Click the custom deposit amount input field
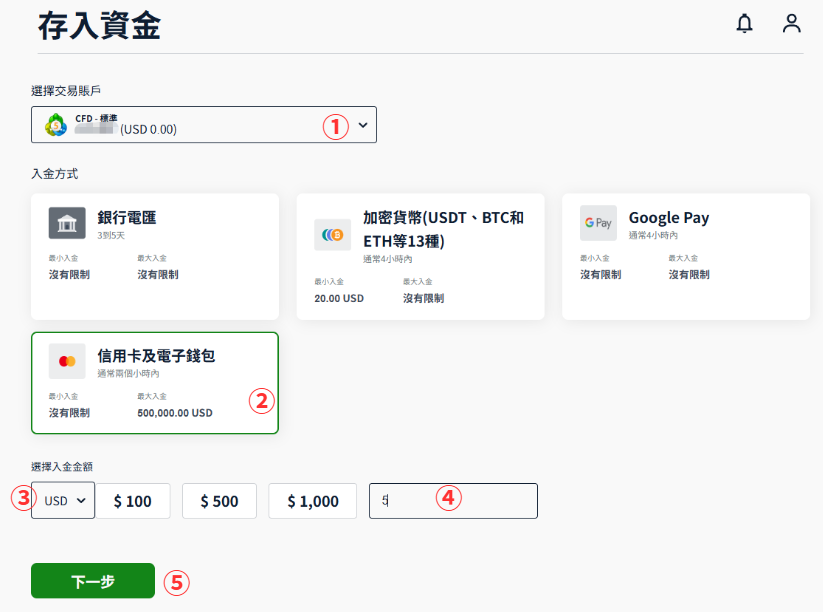This screenshot has height=612, width=823. pyautogui.click(x=460, y=501)
